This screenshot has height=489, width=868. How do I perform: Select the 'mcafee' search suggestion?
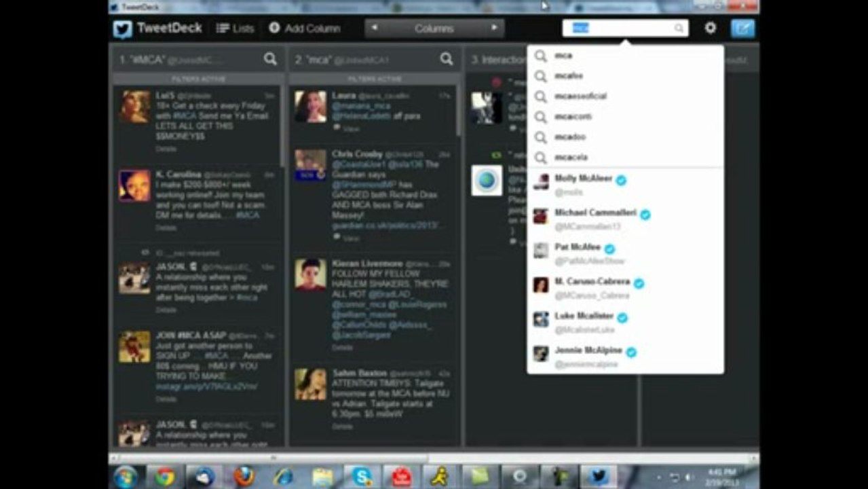pos(625,76)
